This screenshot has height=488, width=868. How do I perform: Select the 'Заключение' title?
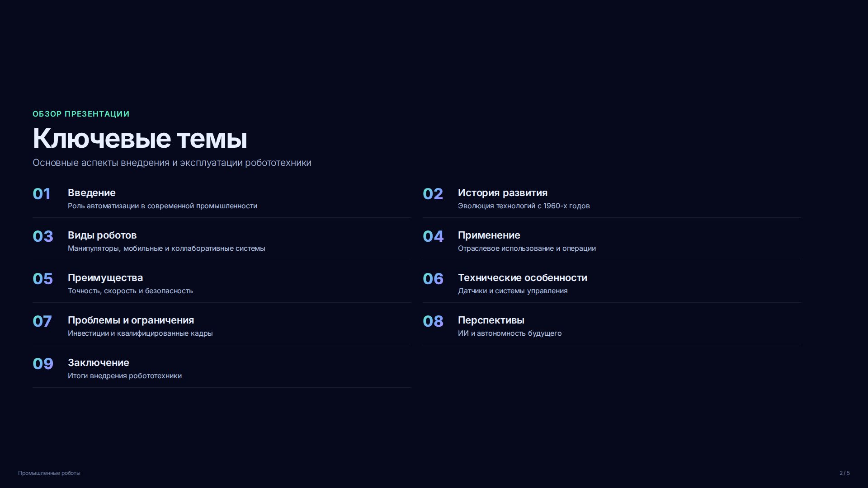[x=99, y=363]
